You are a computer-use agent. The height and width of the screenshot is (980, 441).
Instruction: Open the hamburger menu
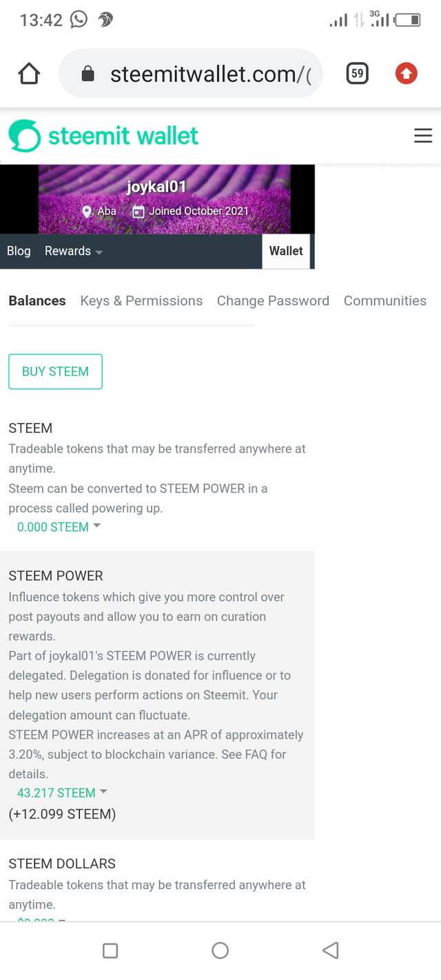(423, 136)
